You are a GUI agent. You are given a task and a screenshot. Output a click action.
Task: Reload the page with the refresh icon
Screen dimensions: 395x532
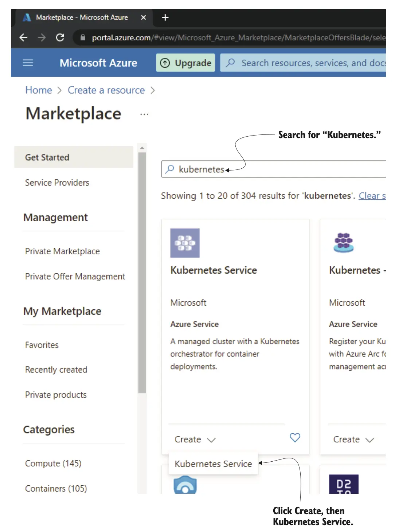60,38
